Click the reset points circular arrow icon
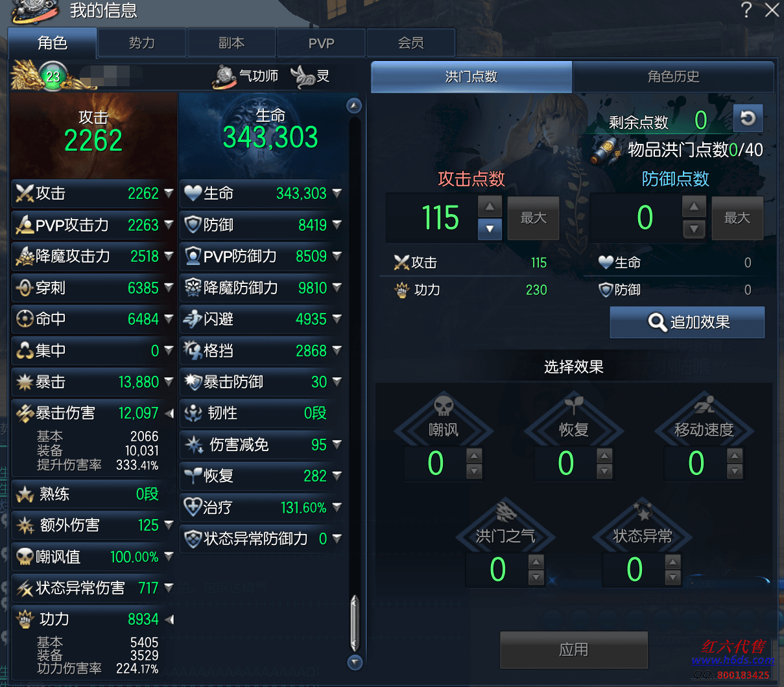Viewport: 784px width, 687px height. tap(748, 118)
